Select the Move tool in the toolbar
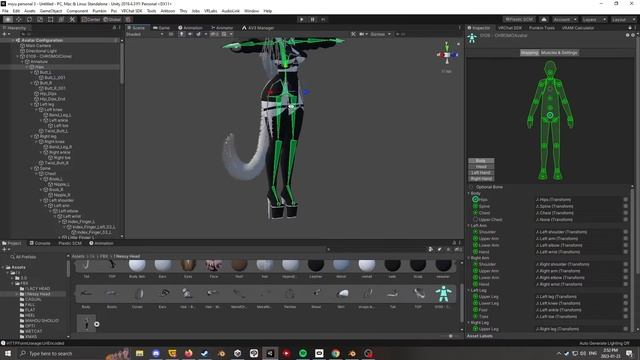This screenshot has height=360, width=640. pyautogui.click(x=18, y=19)
